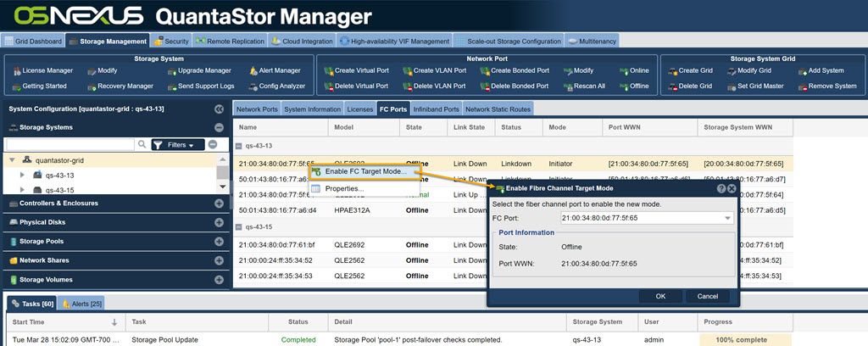Click the search magnifier icon in tree filter
The height and width of the screenshot is (346, 868).
(142, 144)
